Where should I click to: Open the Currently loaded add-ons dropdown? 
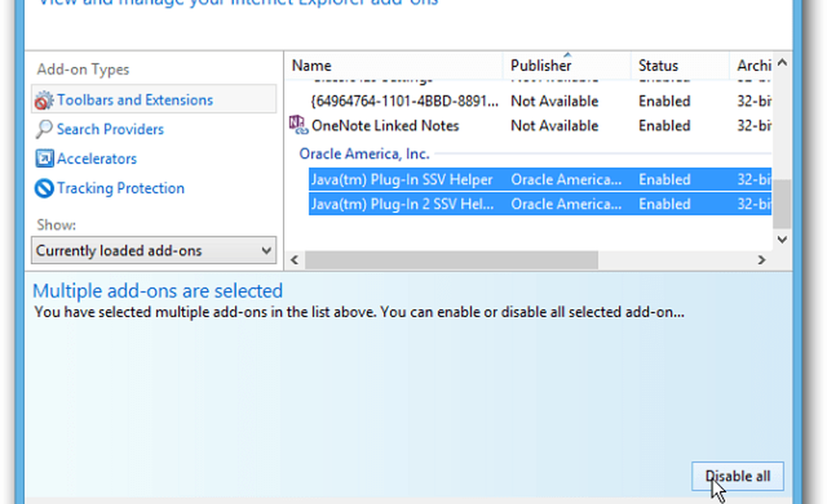pyautogui.click(x=154, y=250)
